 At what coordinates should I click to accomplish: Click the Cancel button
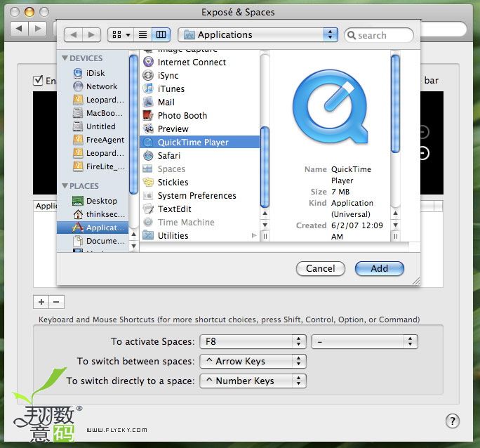click(x=321, y=268)
